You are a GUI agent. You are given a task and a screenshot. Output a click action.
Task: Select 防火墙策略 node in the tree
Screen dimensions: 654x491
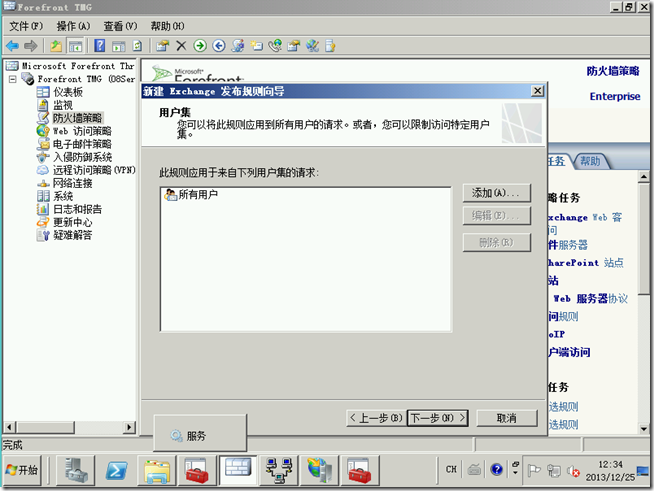[77, 118]
